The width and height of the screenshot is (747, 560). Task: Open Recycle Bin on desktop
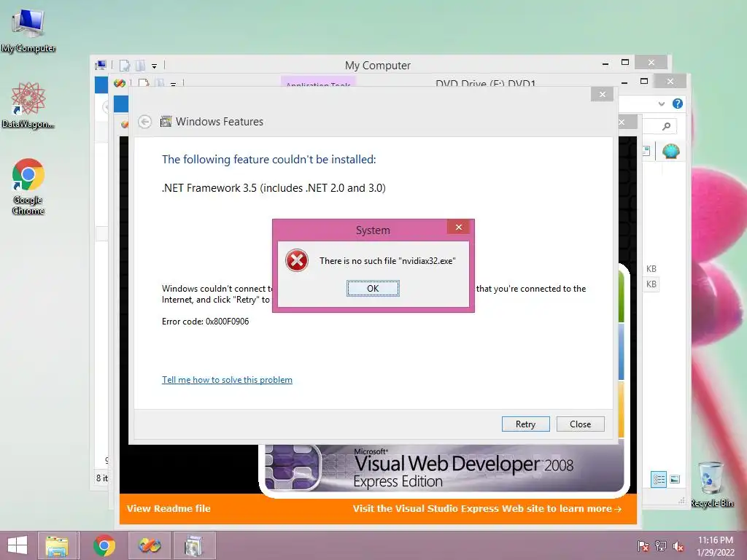tap(711, 484)
